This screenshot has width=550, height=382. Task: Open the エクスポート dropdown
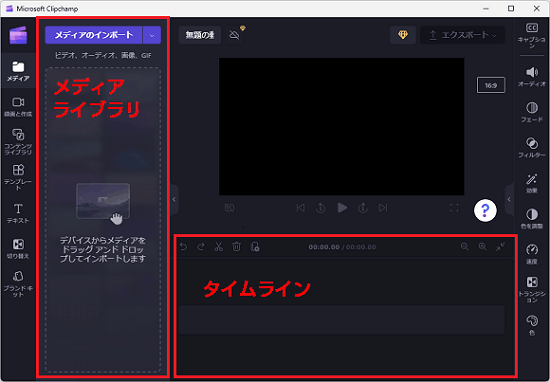tap(463, 35)
